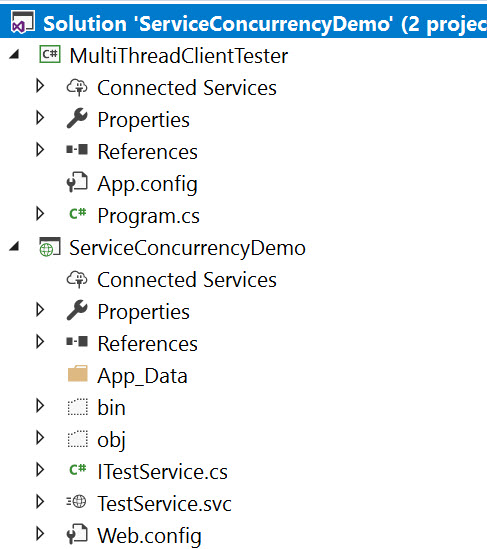Collapse the MultiThreadClientTester project node
Viewport: 487px width, 549px height.
(x=14, y=54)
